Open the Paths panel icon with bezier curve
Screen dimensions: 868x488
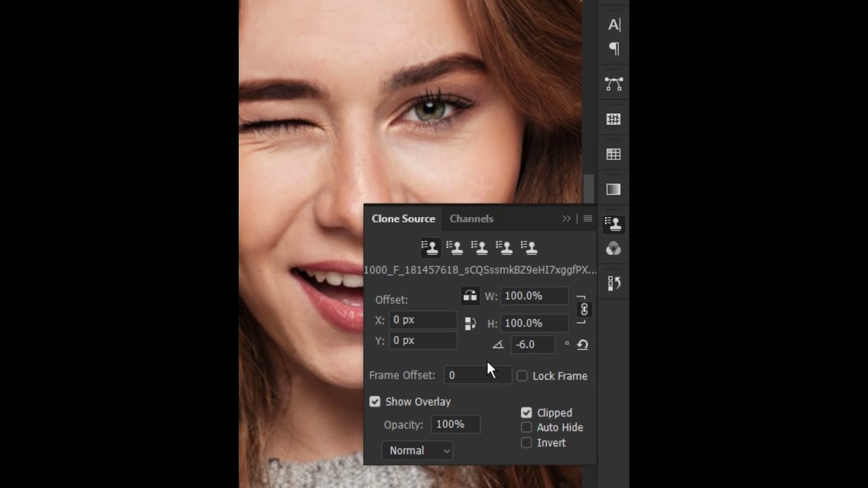click(614, 84)
